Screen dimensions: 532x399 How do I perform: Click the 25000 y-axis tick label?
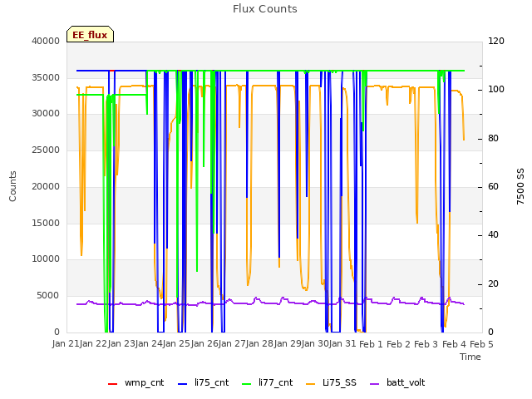coord(46,150)
